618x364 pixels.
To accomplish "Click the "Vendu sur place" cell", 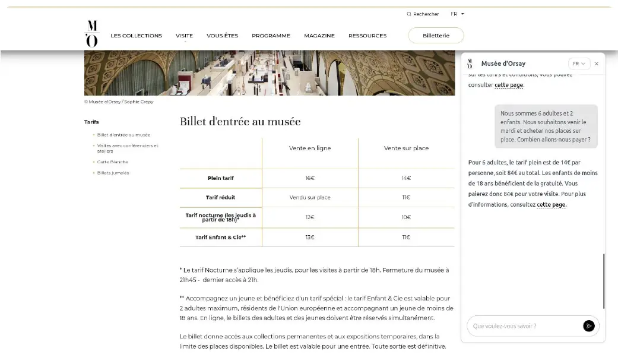I will coord(310,197).
